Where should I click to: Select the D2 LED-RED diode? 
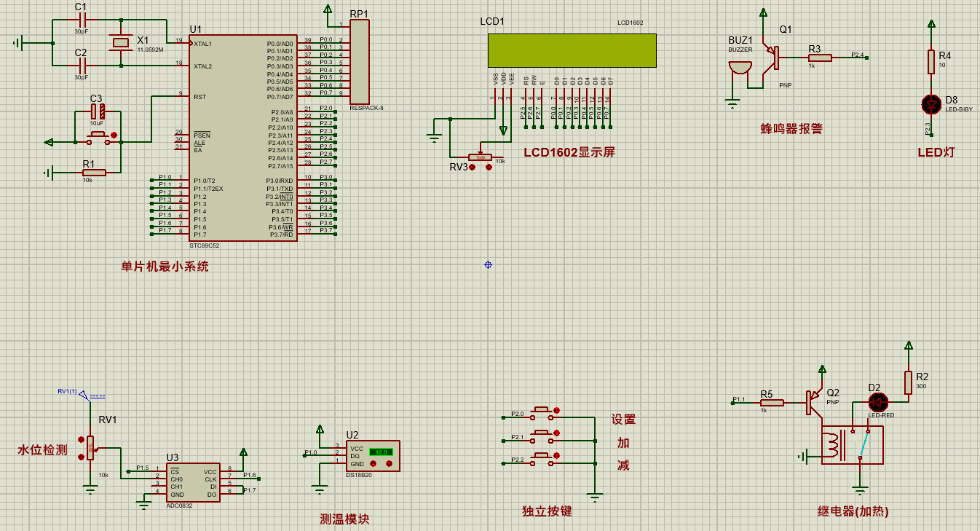(x=877, y=402)
